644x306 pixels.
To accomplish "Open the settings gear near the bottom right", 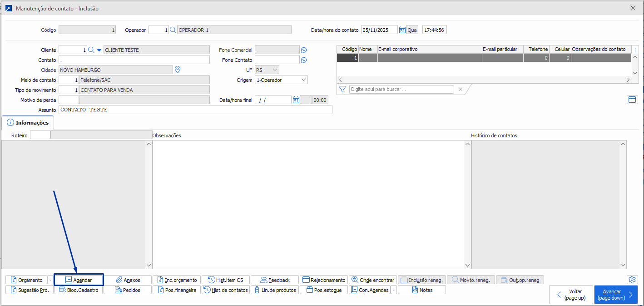I will point(632,280).
